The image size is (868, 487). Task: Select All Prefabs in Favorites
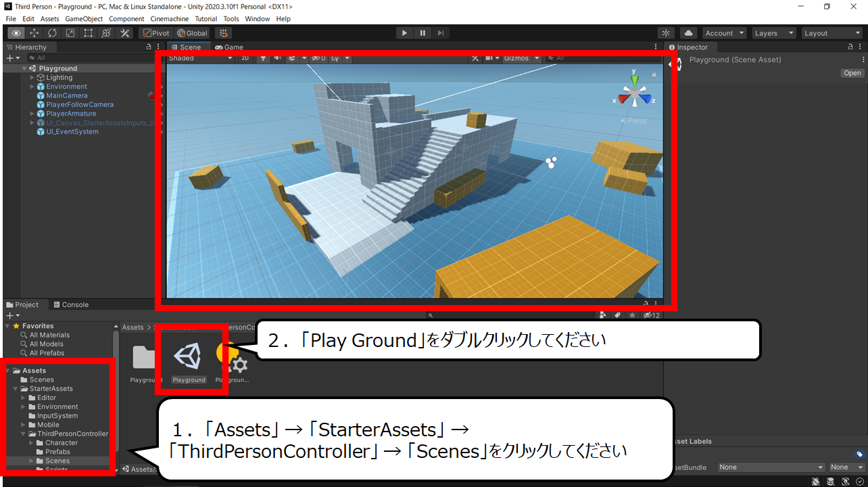[x=47, y=352]
